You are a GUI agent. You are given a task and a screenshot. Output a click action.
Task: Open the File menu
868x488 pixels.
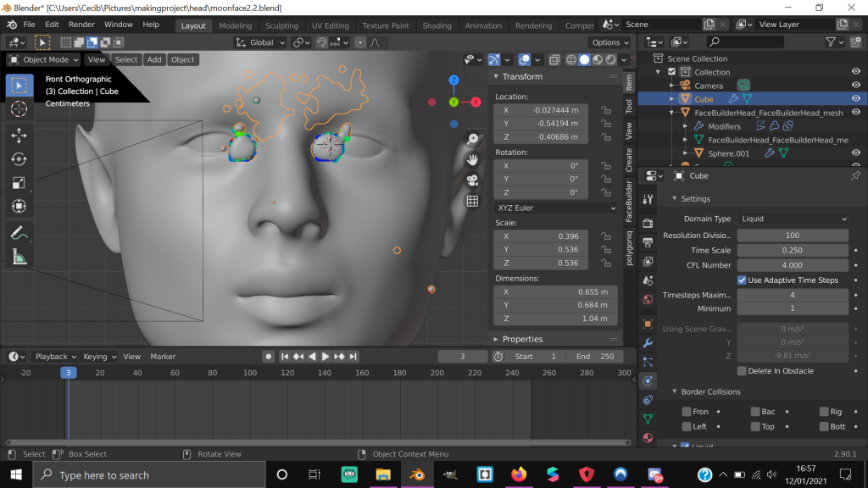[x=30, y=25]
